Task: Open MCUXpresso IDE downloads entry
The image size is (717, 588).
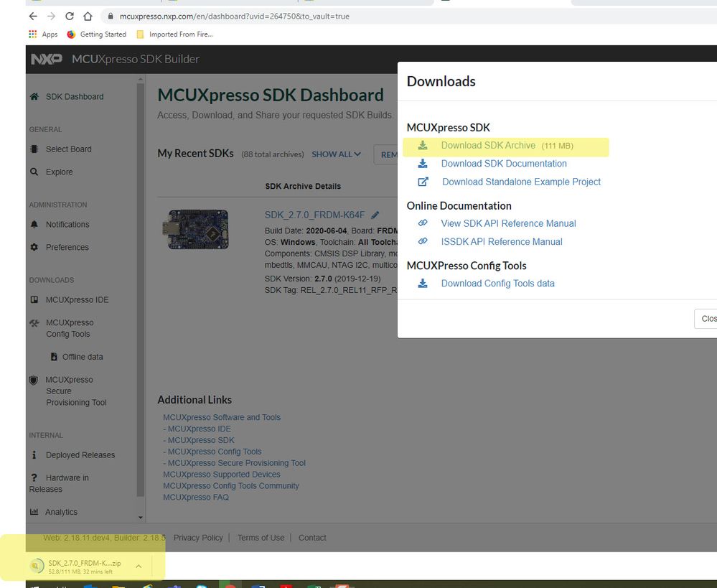Action: coord(78,299)
